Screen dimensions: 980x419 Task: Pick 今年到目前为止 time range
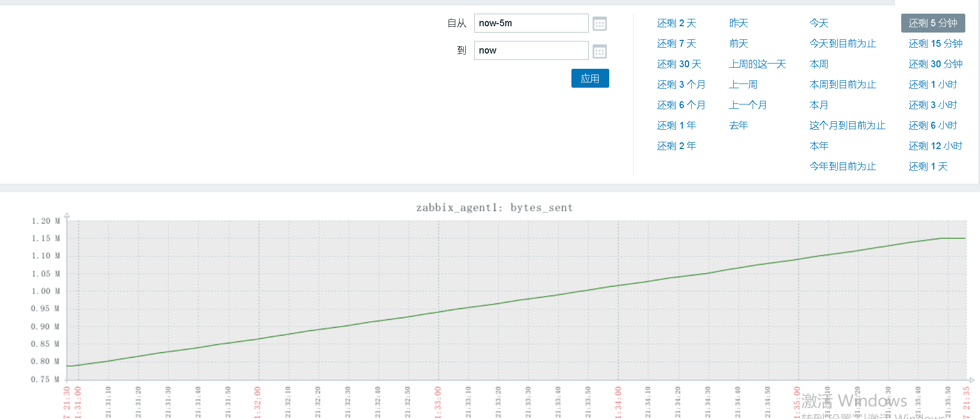click(x=842, y=166)
